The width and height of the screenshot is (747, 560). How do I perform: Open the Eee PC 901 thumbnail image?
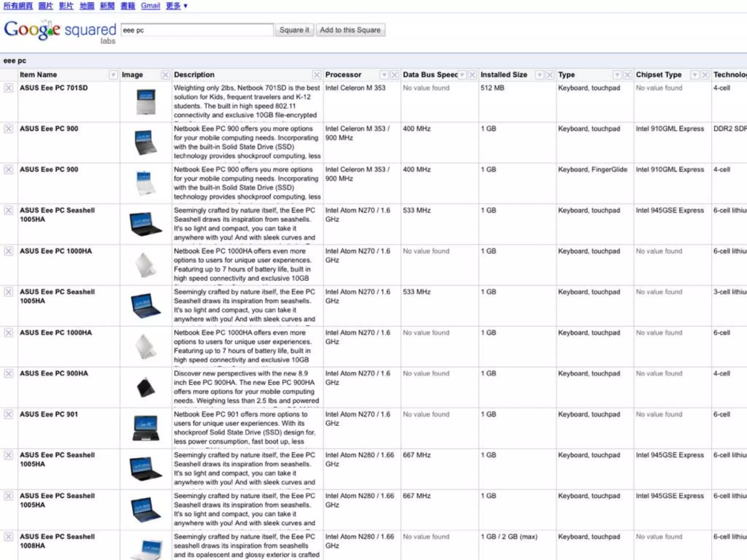(146, 428)
